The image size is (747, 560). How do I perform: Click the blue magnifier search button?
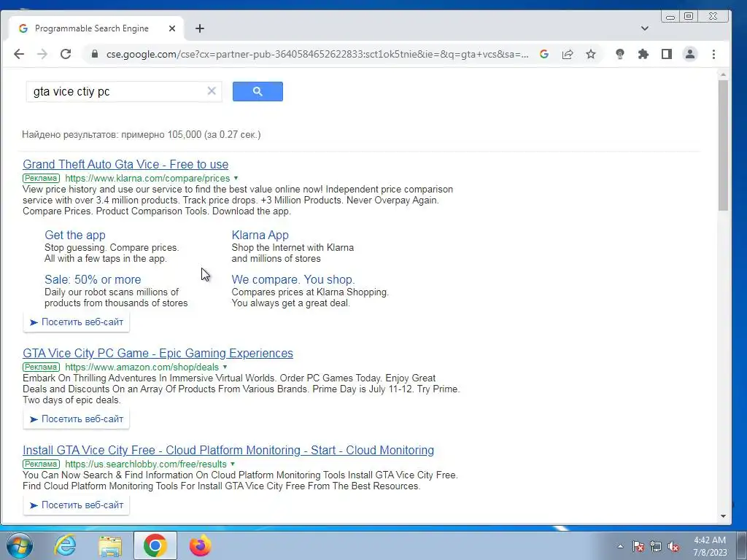click(x=258, y=91)
